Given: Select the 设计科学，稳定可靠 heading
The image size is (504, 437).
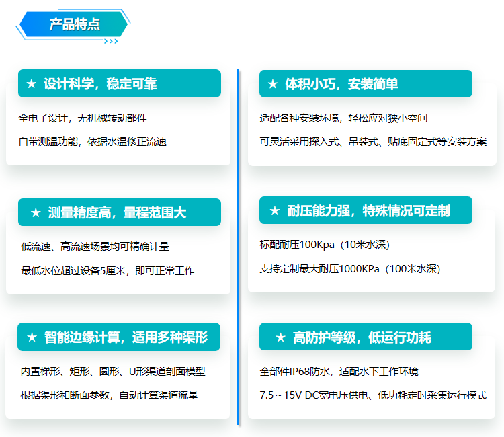Looking at the screenshot, I should coord(100,84).
